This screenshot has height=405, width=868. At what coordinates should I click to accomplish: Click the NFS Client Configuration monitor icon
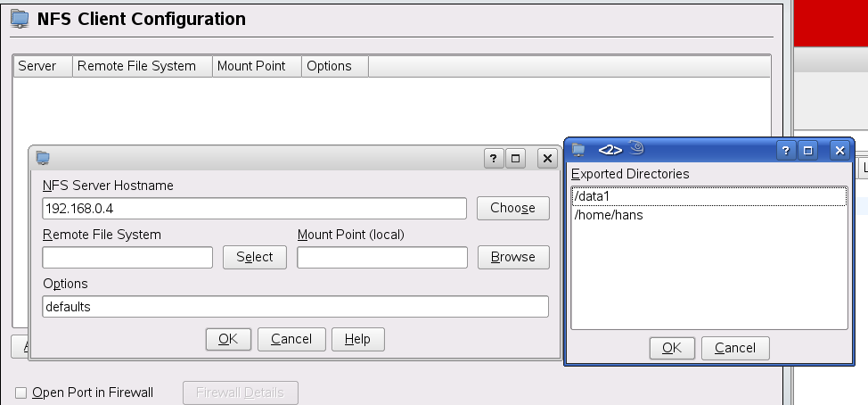pos(20,19)
